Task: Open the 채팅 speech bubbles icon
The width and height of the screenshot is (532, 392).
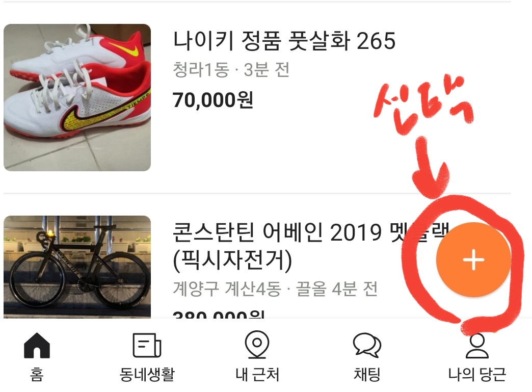Action: (x=367, y=345)
